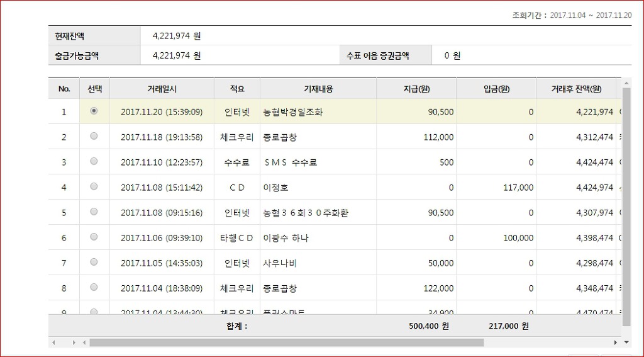
Task: Select the already-checked radio button in row 1
Action: click(94, 111)
